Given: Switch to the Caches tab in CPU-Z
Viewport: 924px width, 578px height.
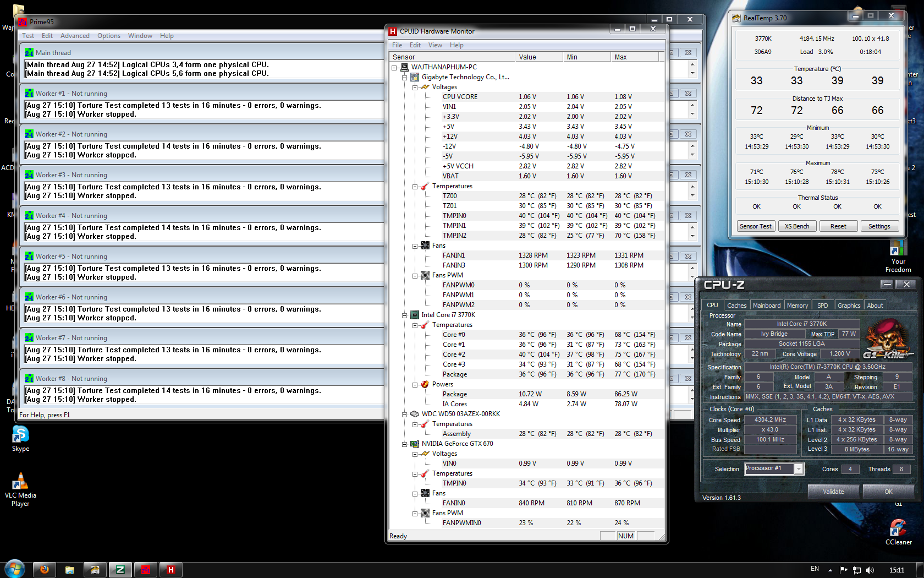Looking at the screenshot, I should 736,306.
